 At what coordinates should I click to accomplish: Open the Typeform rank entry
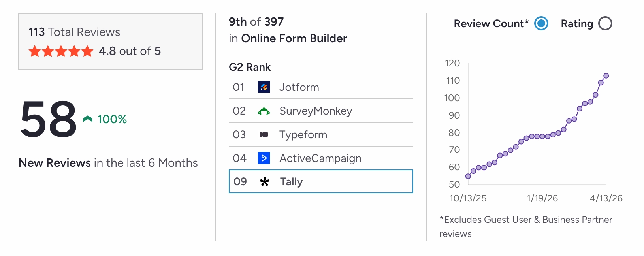tap(303, 135)
